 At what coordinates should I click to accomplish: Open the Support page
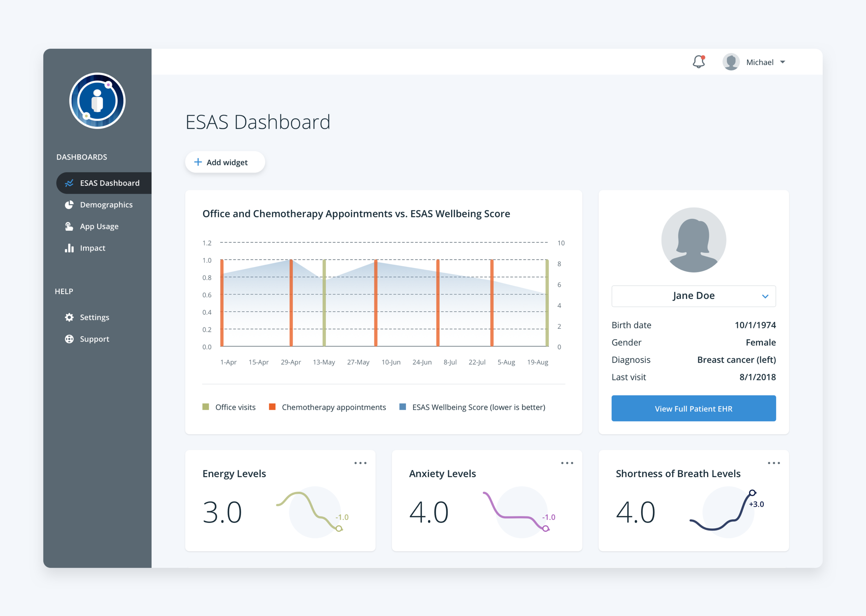click(x=95, y=339)
